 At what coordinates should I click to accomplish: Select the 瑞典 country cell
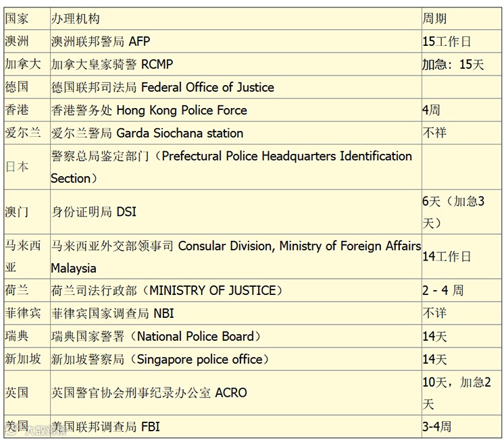coord(27,336)
